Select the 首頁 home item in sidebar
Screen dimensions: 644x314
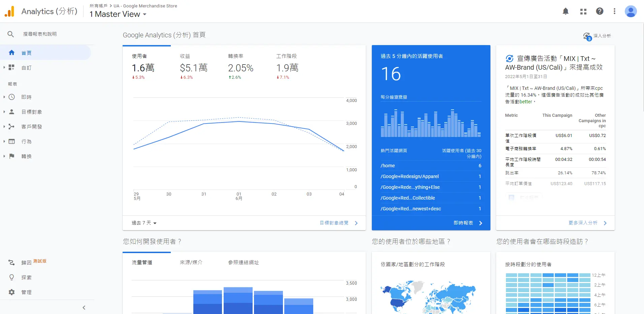pyautogui.click(x=26, y=53)
